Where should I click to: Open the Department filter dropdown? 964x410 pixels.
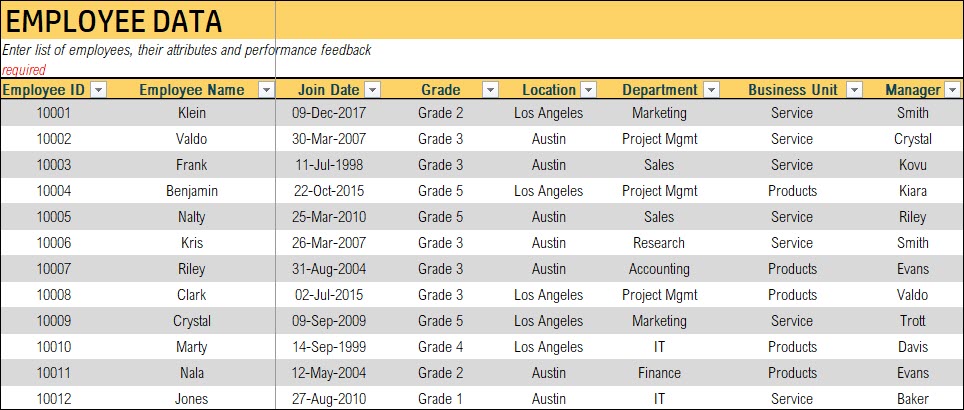tap(711, 90)
